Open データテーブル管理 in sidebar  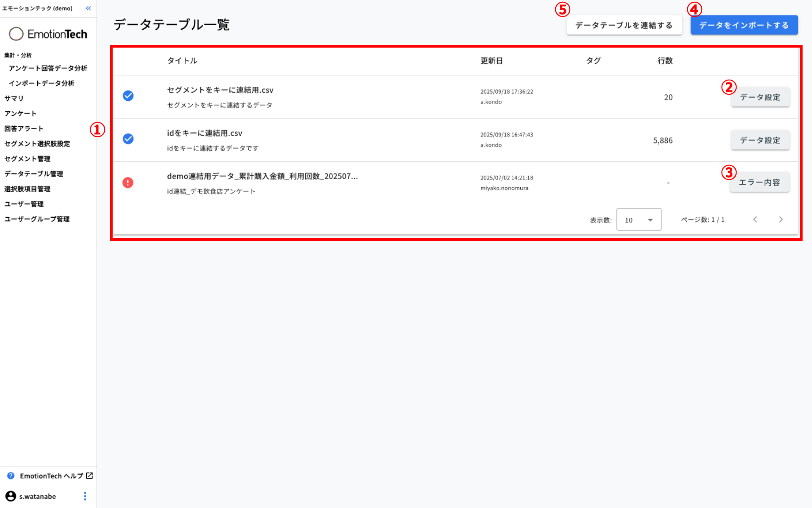click(x=33, y=174)
